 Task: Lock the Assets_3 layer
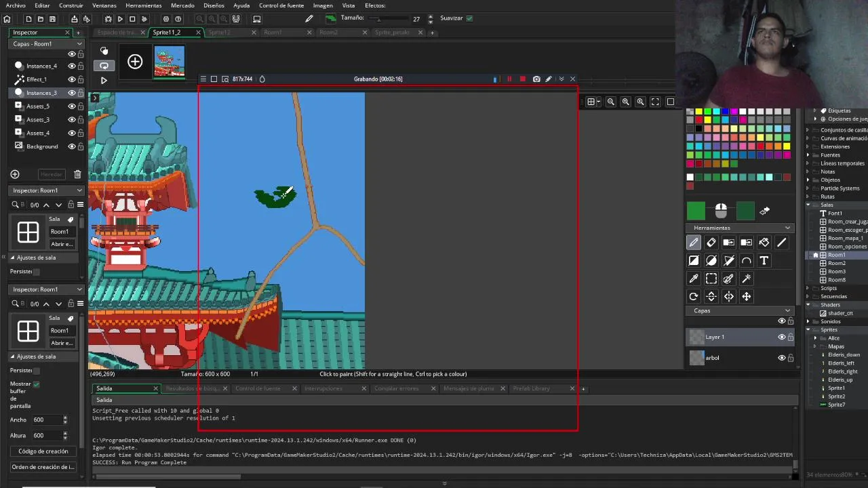pyautogui.click(x=81, y=120)
